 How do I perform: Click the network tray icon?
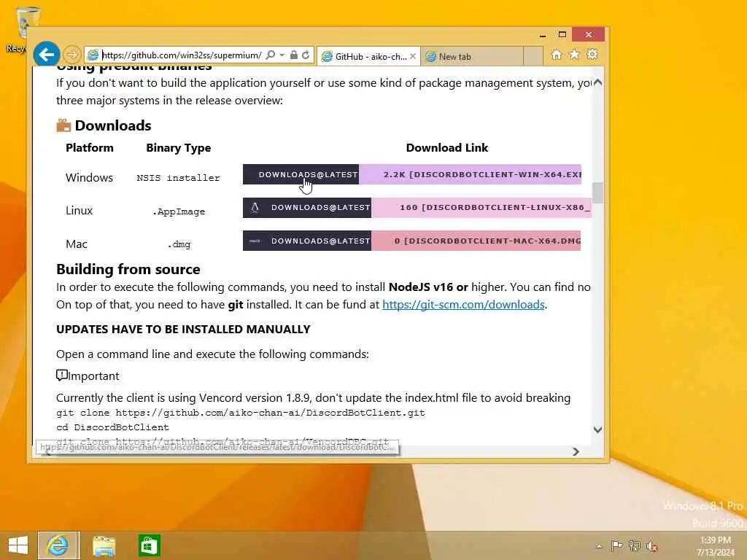[x=634, y=545]
